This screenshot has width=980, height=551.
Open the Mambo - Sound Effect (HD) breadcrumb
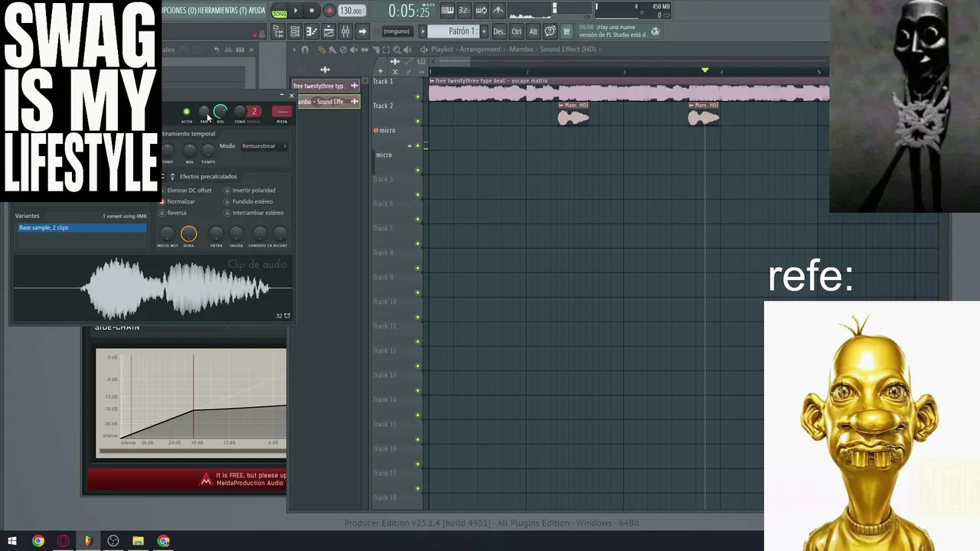tap(552, 50)
